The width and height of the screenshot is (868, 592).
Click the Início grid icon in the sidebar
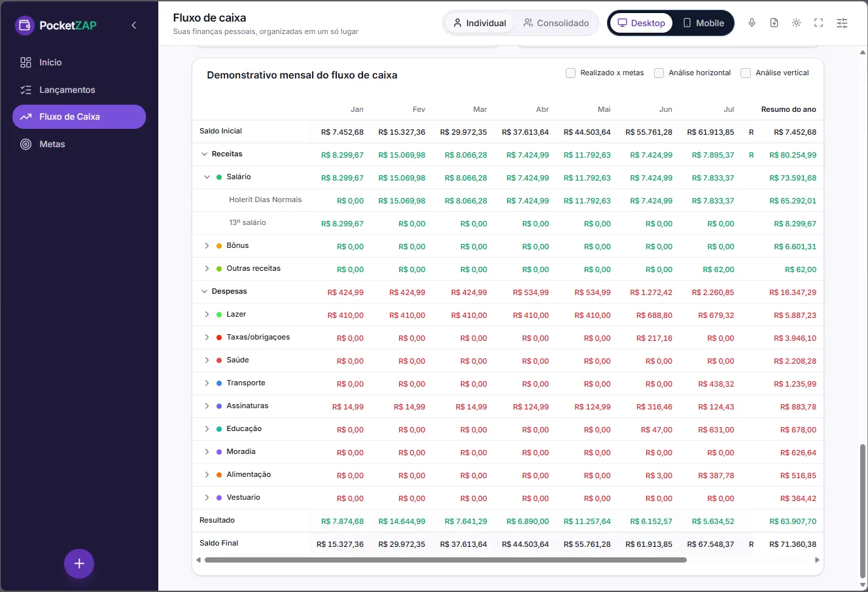26,62
